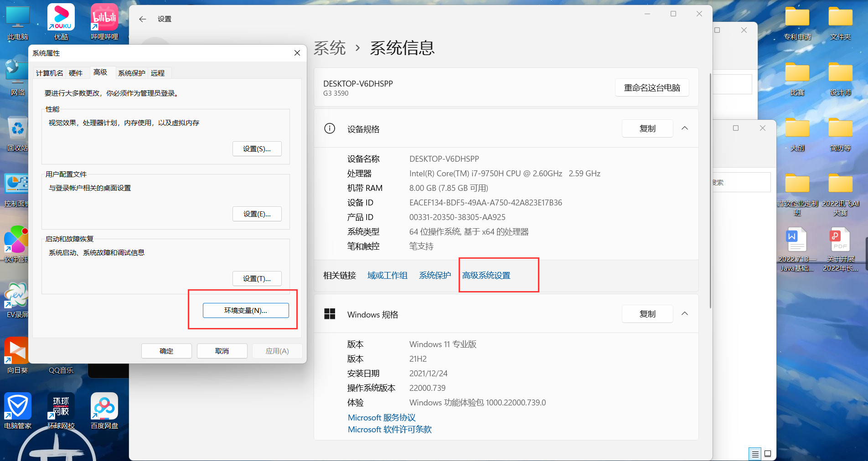
Task: Switch to the 计算机名 tab
Action: pos(50,73)
